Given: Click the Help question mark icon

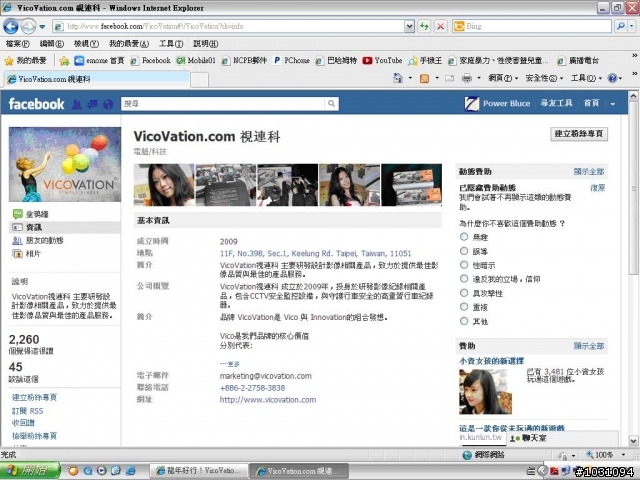Looking at the screenshot, I should 612,78.
